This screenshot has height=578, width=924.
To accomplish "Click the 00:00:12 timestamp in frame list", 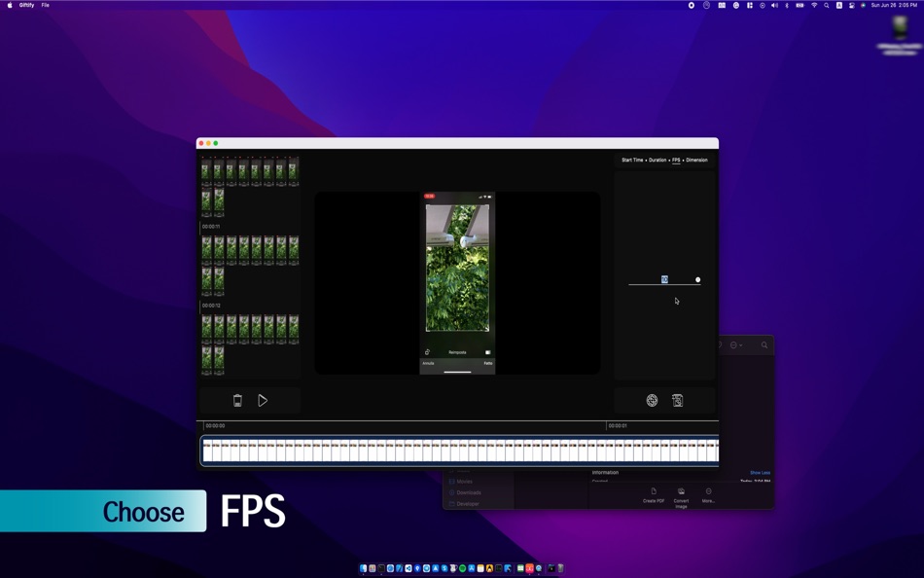I will pos(211,306).
